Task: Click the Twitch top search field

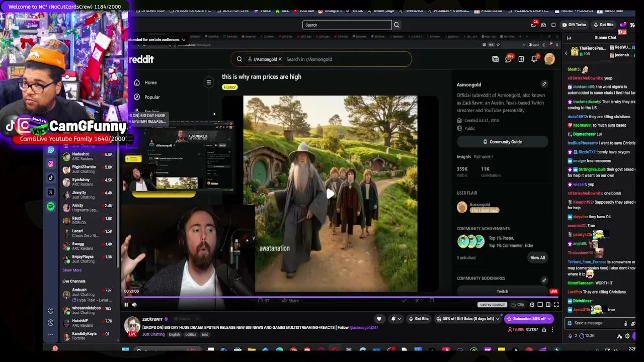Action: (347, 25)
